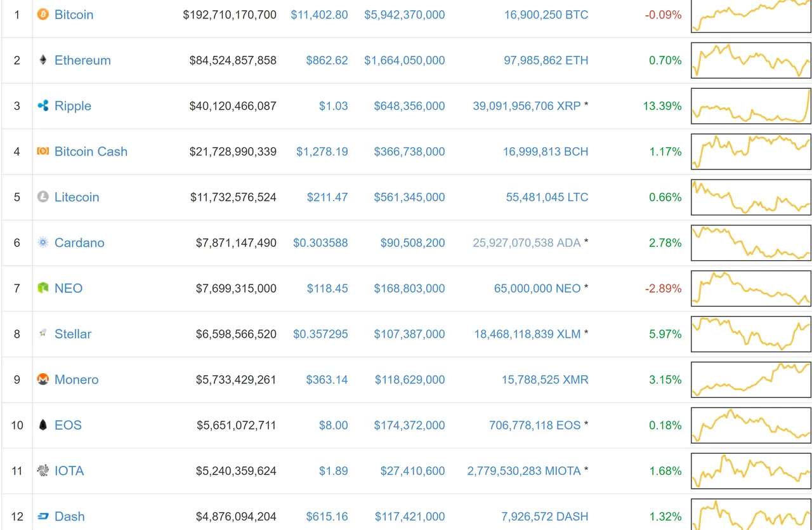Click Bitcoin change value -0.09%
This screenshot has width=812, height=530.
pos(664,15)
